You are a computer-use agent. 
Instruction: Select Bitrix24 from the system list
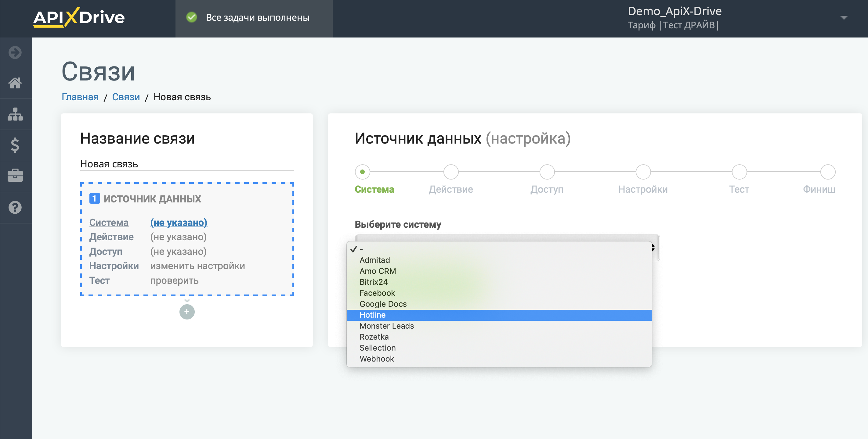click(x=499, y=282)
